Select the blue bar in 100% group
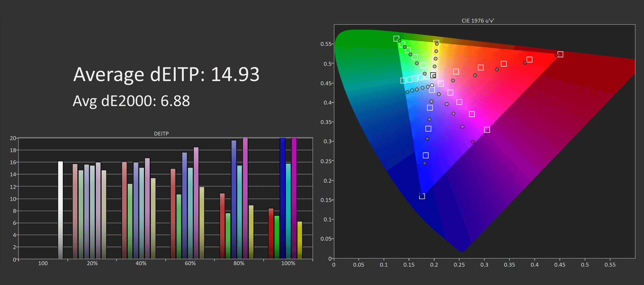Image resolution: width=644 pixels, height=285 pixels. coord(282,198)
